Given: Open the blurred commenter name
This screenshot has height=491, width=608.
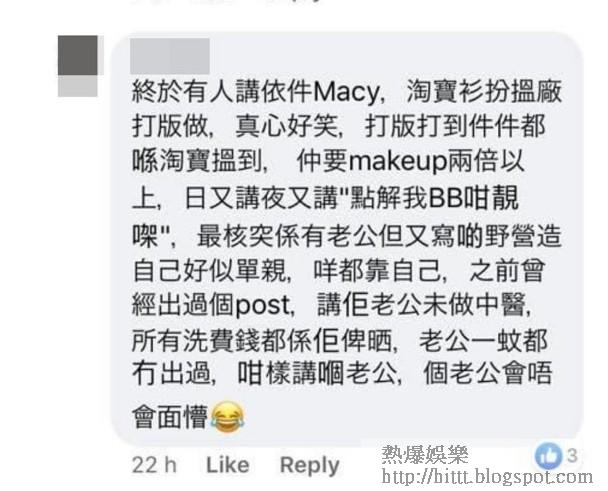Looking at the screenshot, I should (170, 56).
